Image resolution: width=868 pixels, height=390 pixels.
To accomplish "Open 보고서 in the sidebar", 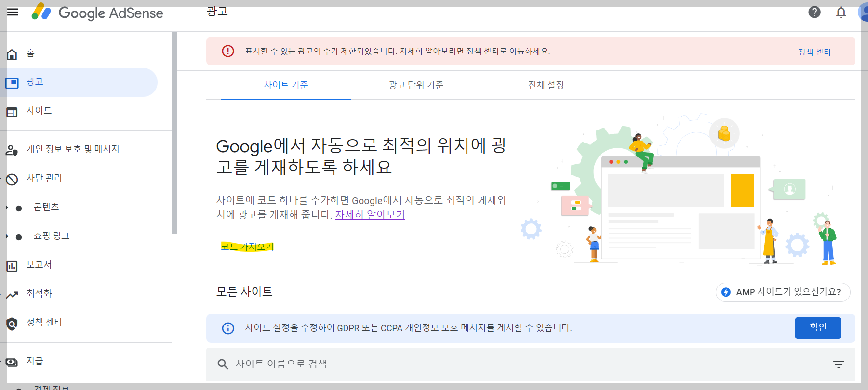I will pyautogui.click(x=39, y=265).
